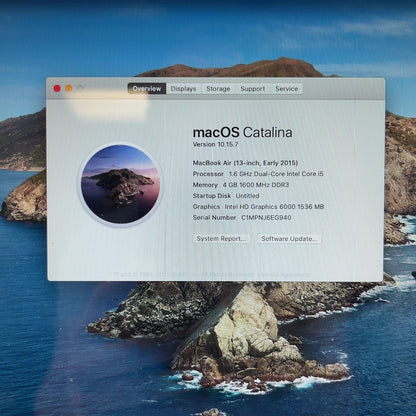Click the serial number C1MPNJ6EG940
416x416 pixels.
[x=266, y=218]
